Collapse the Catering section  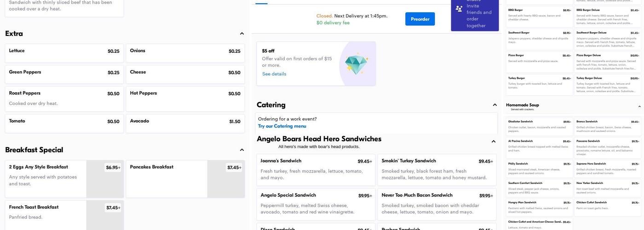pyautogui.click(x=494, y=105)
